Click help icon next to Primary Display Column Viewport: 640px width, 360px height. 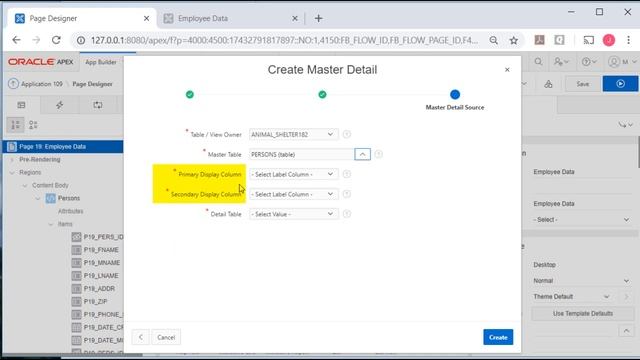pyautogui.click(x=347, y=174)
